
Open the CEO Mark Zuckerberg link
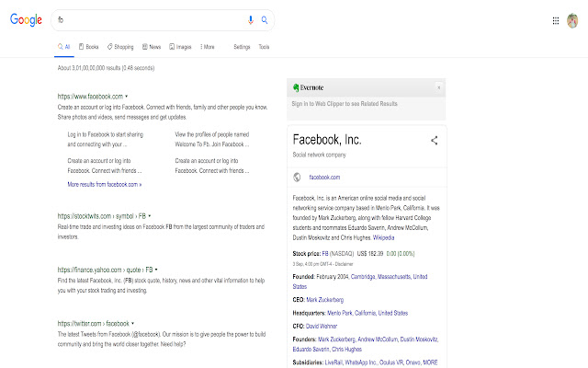click(324, 300)
